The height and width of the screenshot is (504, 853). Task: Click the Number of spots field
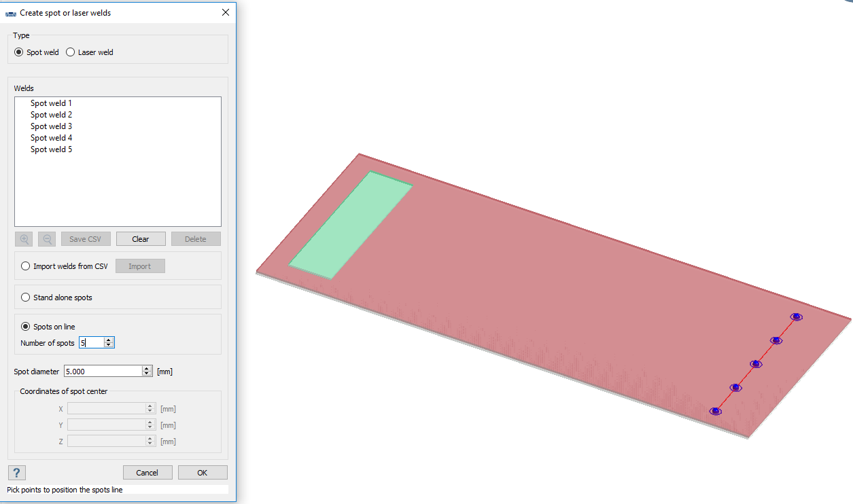pos(91,343)
